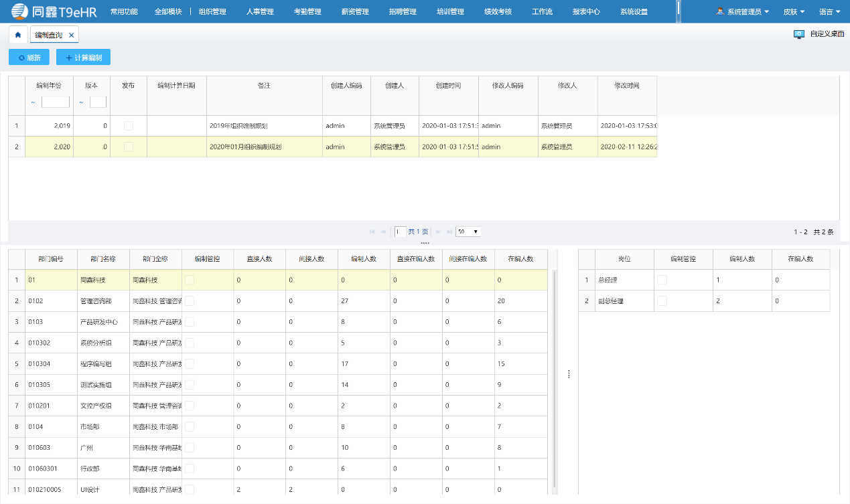Go to the first page in pager
The height and width of the screenshot is (504, 850).
(x=372, y=232)
